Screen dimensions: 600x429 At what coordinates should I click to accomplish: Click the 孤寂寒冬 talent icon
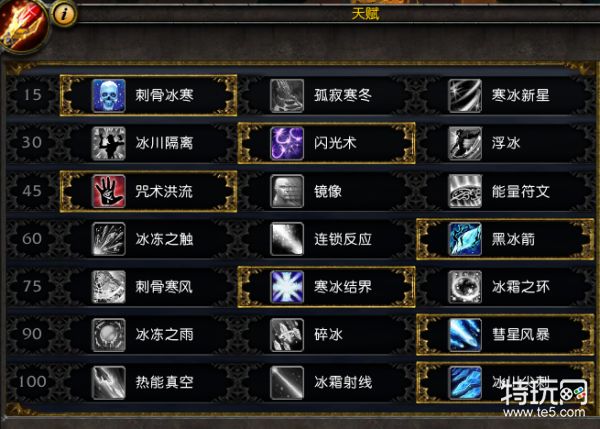[x=287, y=96]
